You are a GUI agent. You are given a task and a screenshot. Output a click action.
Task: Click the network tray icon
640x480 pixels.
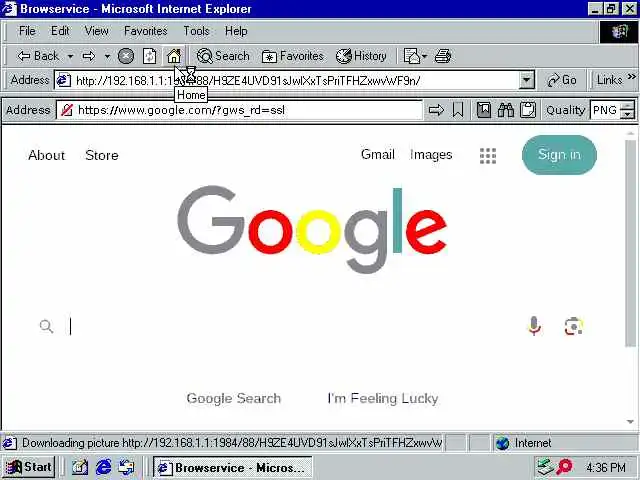point(545,467)
